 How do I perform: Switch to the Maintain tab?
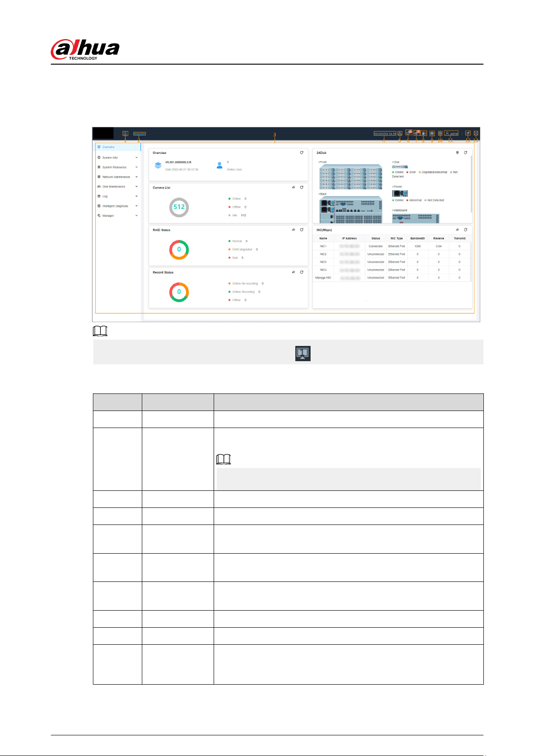tap(139, 134)
